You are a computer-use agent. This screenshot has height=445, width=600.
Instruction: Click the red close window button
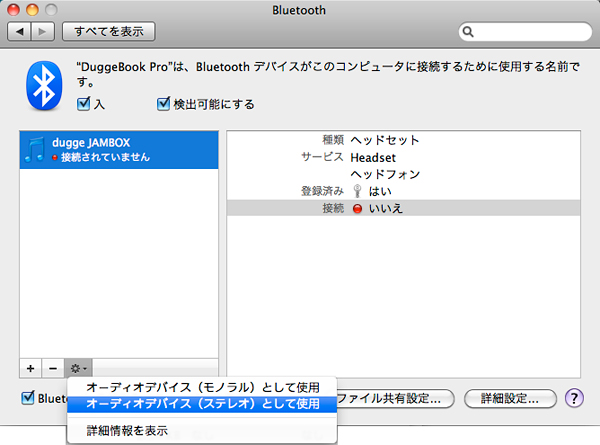(13, 10)
